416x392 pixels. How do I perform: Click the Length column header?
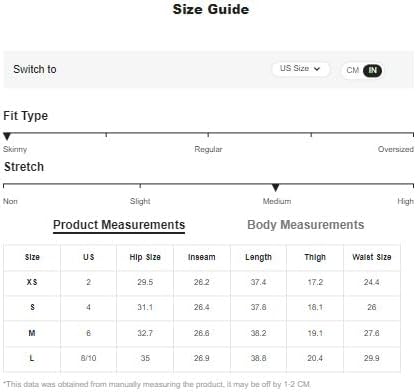coord(258,257)
